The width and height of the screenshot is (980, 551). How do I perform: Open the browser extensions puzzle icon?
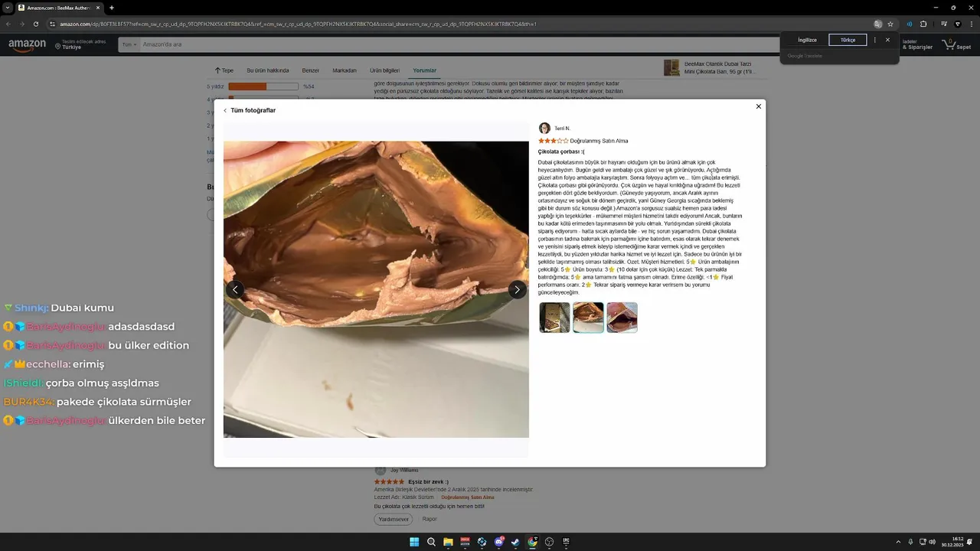pyautogui.click(x=923, y=24)
